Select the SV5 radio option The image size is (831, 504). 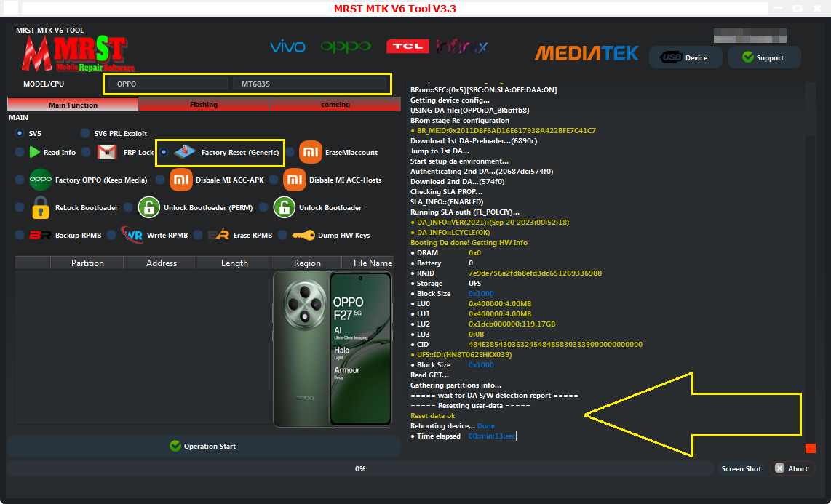click(20, 133)
